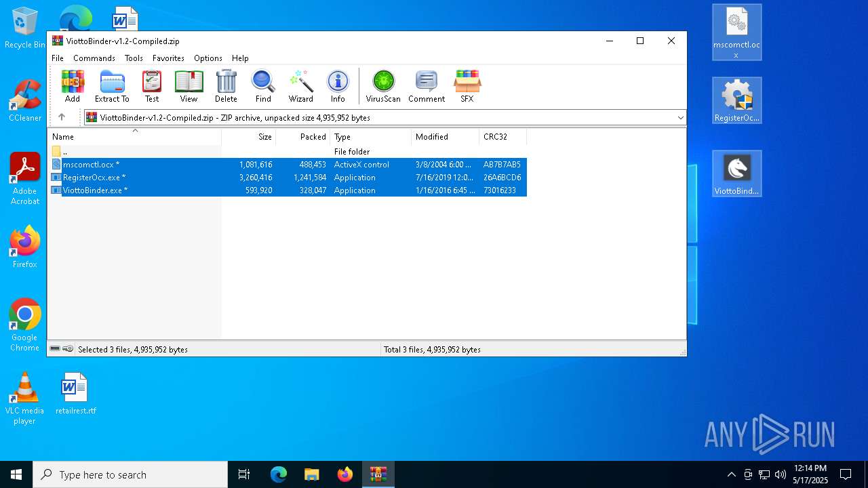Screen dimensions: 868x488
Task: Sort by the CRC32 column header
Action: pyautogui.click(x=502, y=136)
